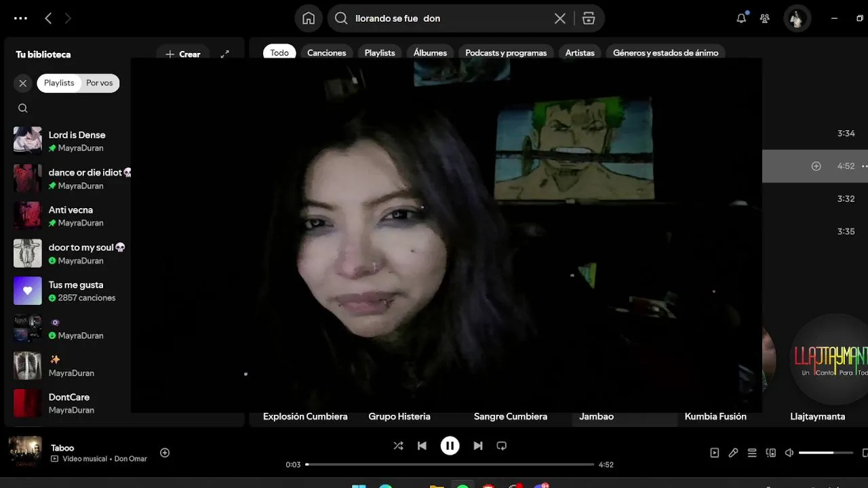Open 'door to my soul' playlist

click(x=72, y=253)
